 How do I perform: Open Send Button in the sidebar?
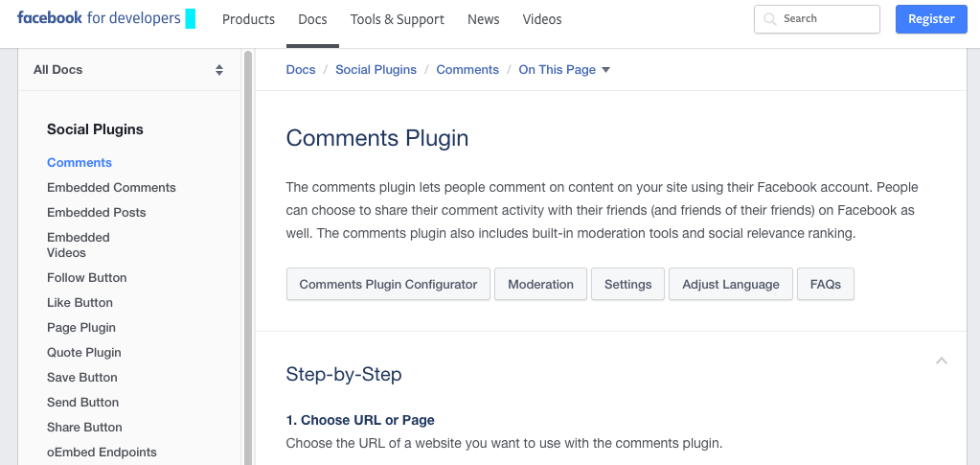click(82, 403)
